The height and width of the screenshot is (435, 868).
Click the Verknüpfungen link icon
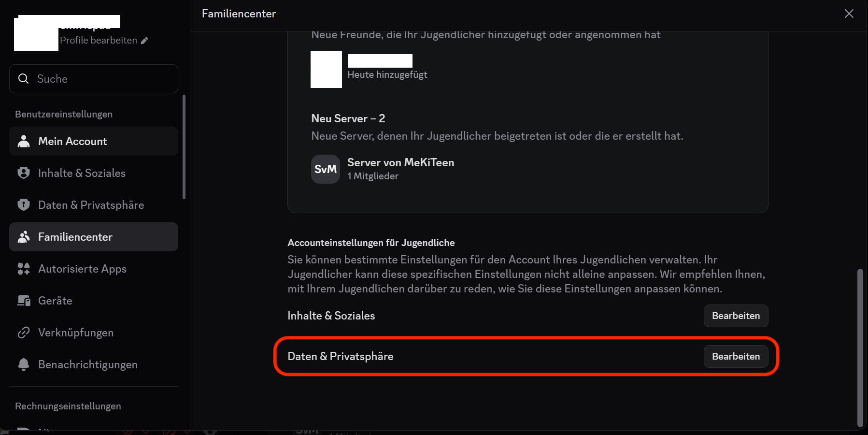(23, 333)
